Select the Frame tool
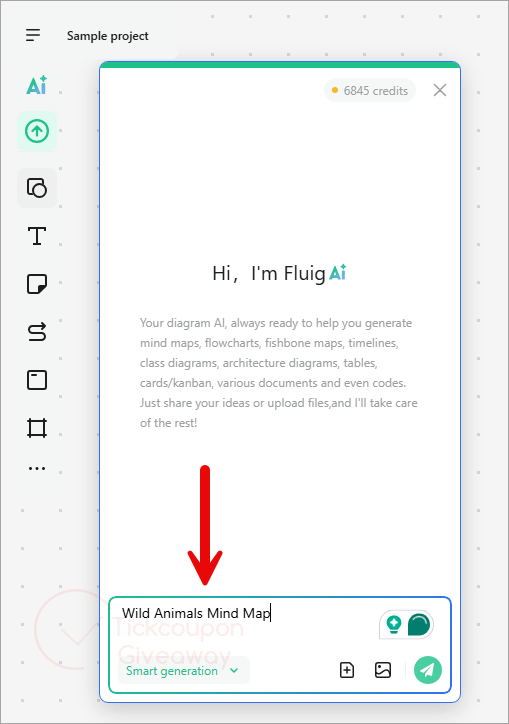This screenshot has height=724, width=509. pos(37,428)
